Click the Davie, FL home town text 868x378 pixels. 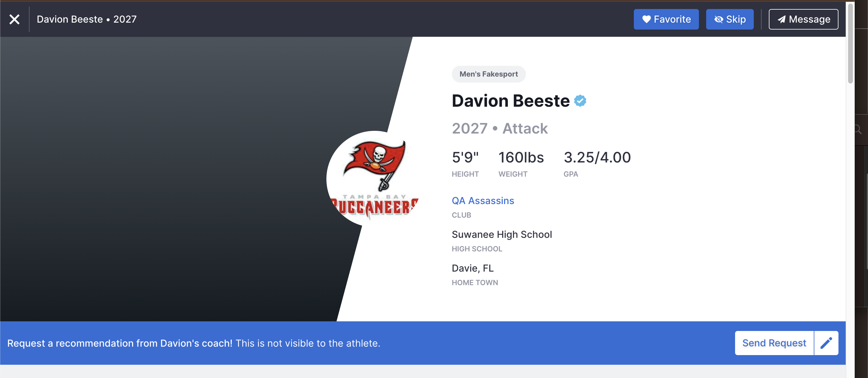click(x=472, y=268)
